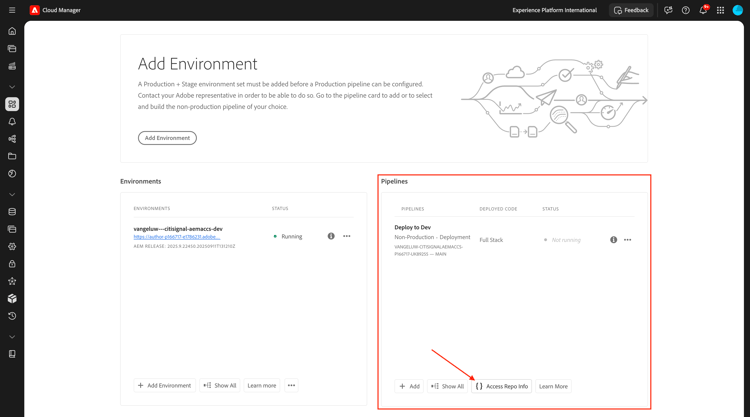
Task: Open the gear icon in sidebar
Action: pos(12,247)
